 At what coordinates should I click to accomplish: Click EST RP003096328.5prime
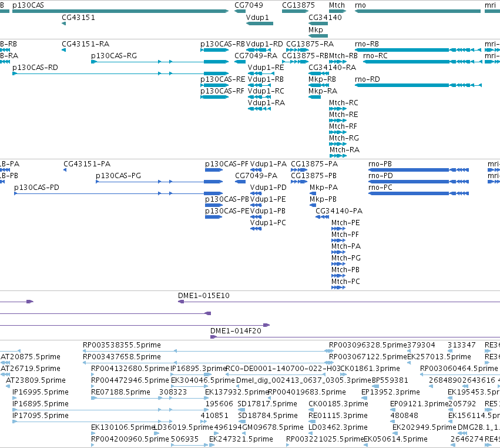[368, 345]
